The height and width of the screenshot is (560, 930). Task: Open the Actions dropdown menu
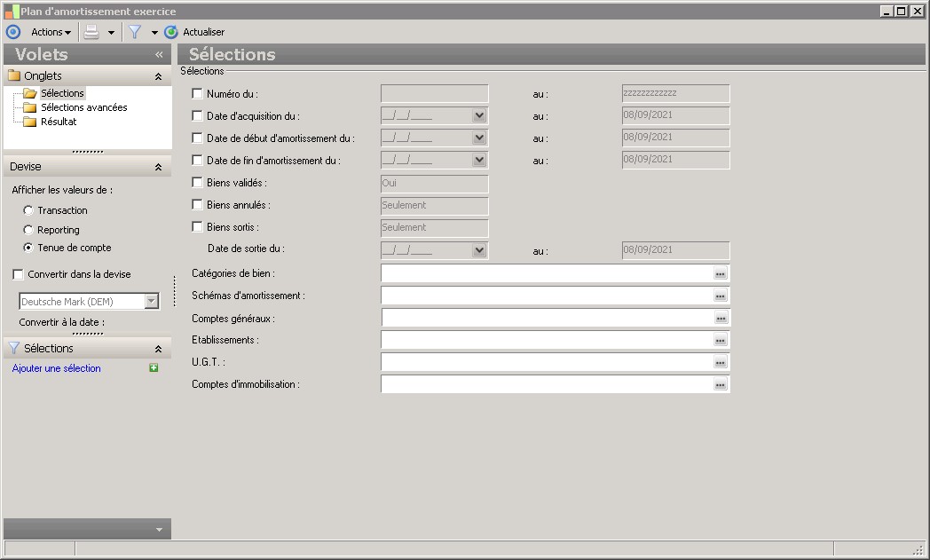click(x=51, y=32)
